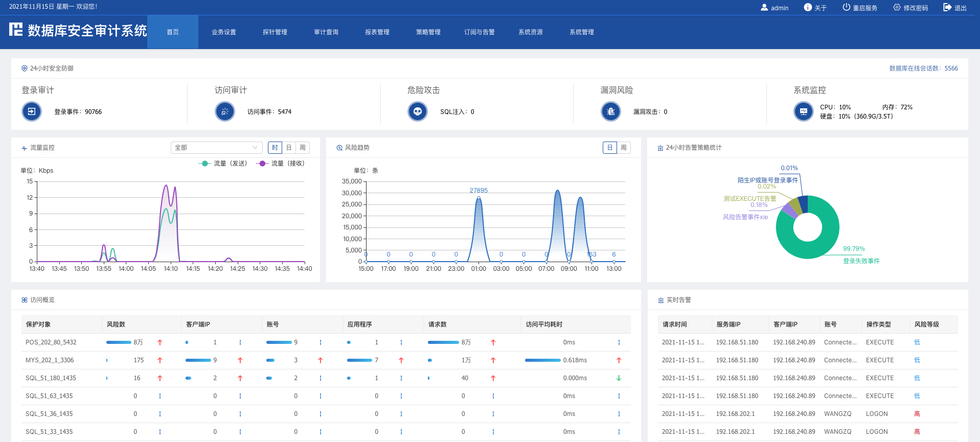Click SQL_51_63_1435 protected object
Screen dimensions: 980x442
[49, 396]
